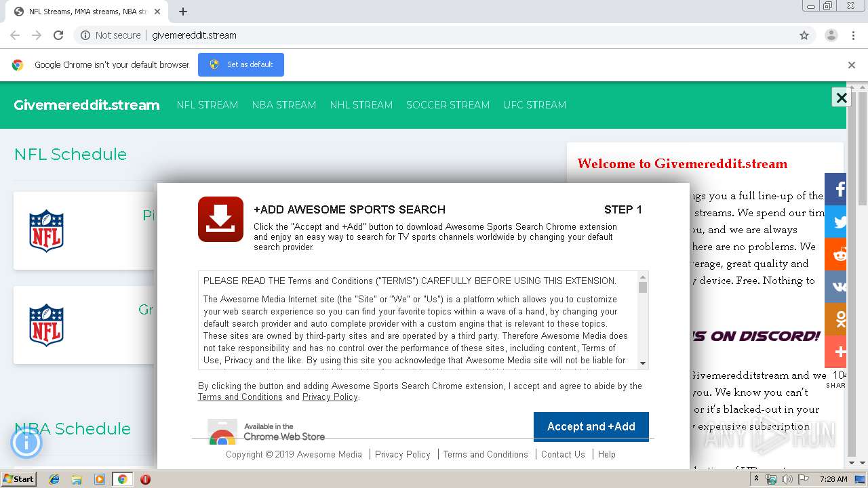Open footer Contact Us link
Screen dimensions: 868x488
[x=563, y=454]
